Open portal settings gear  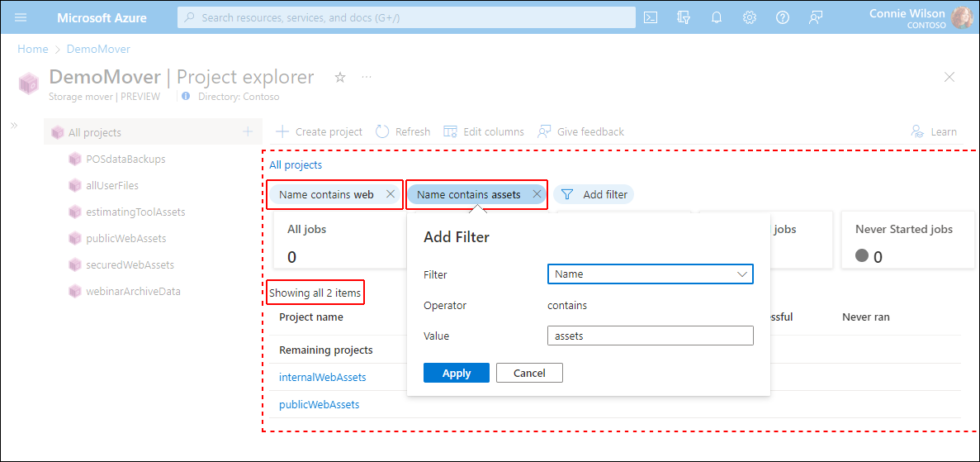(x=750, y=17)
